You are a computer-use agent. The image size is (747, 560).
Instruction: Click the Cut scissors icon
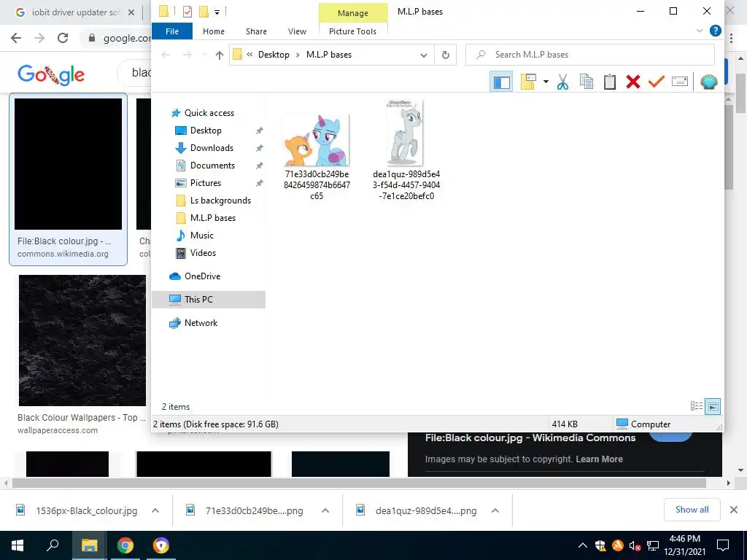click(562, 82)
